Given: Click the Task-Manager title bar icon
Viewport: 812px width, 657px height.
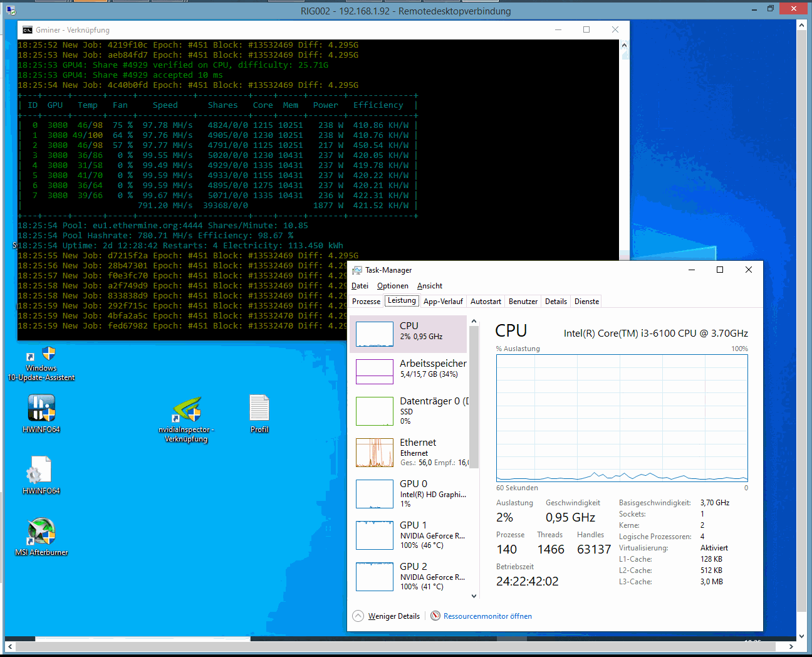Looking at the screenshot, I should pyautogui.click(x=357, y=270).
